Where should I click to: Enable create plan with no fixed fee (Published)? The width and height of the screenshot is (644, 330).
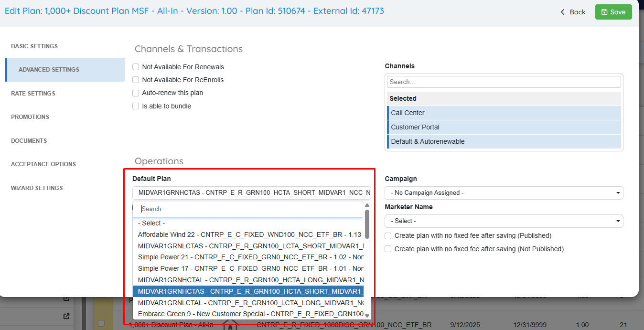[388, 236]
